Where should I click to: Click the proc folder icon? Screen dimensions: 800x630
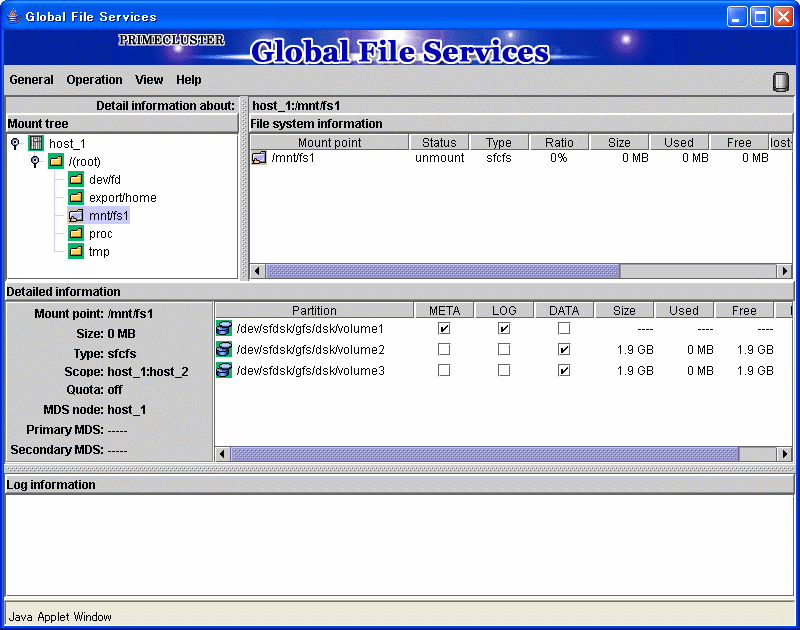coord(76,234)
